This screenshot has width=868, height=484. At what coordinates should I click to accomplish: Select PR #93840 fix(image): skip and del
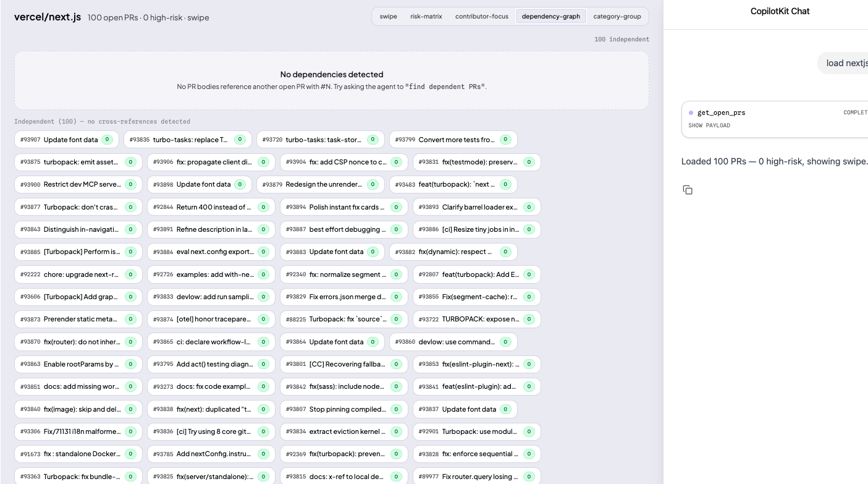[78, 409]
